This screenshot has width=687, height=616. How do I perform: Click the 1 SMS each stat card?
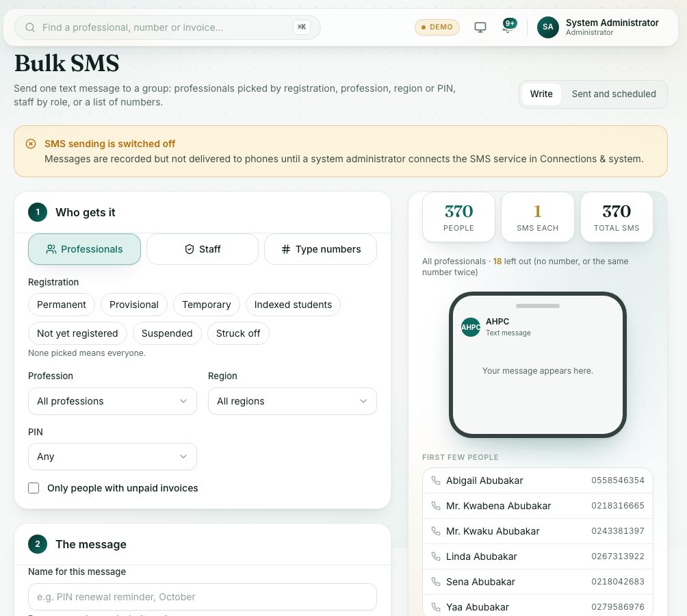point(538,217)
